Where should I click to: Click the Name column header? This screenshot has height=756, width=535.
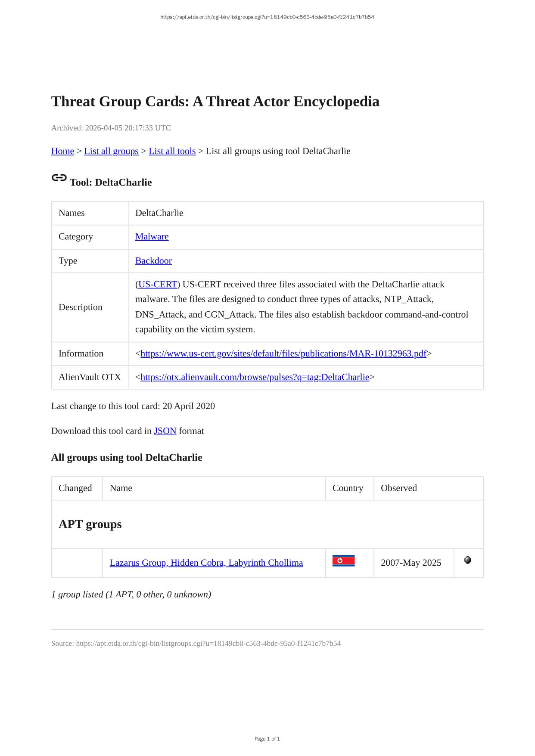[x=121, y=488]
